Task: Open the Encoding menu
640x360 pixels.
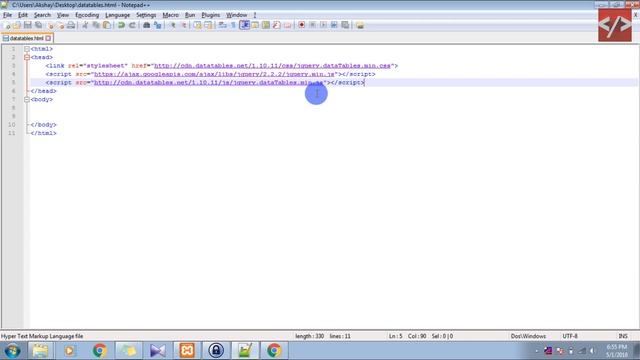Action: click(x=87, y=15)
